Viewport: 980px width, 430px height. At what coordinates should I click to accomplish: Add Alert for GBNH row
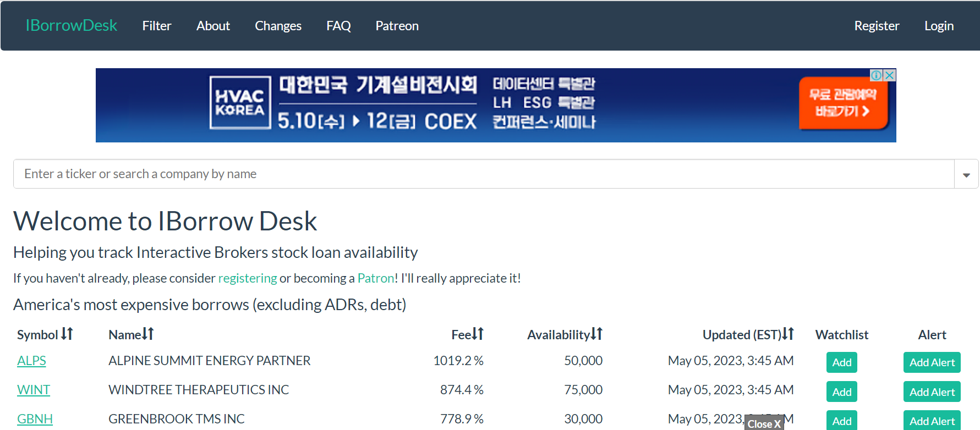932,421
